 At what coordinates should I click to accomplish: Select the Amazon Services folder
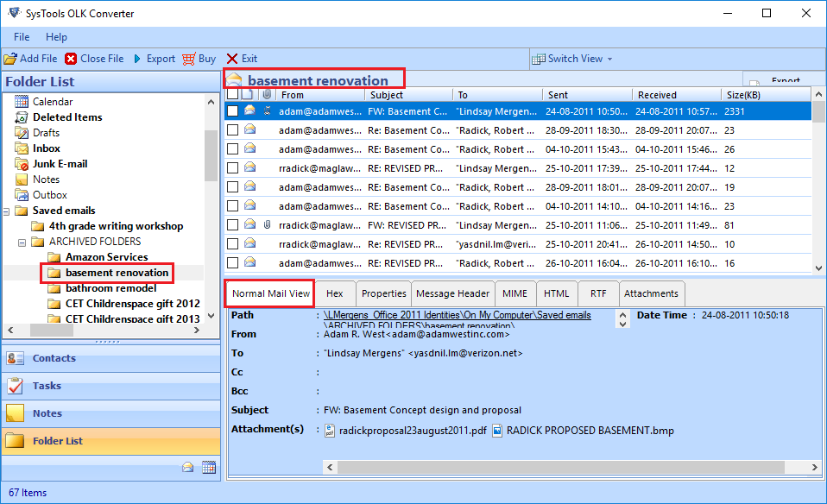point(106,257)
